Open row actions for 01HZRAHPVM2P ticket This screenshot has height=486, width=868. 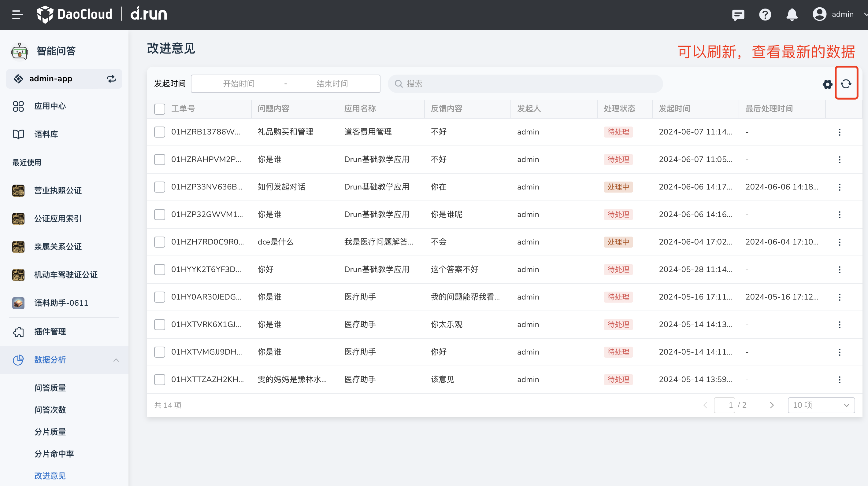839,160
